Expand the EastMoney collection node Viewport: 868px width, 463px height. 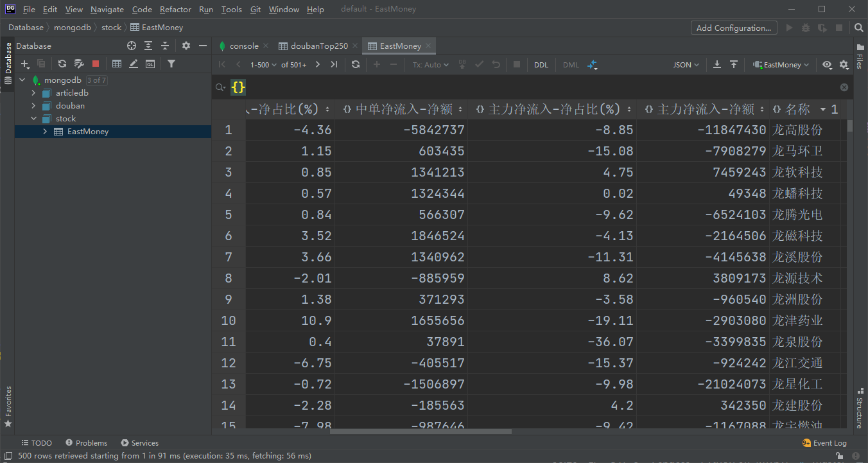pos(46,132)
